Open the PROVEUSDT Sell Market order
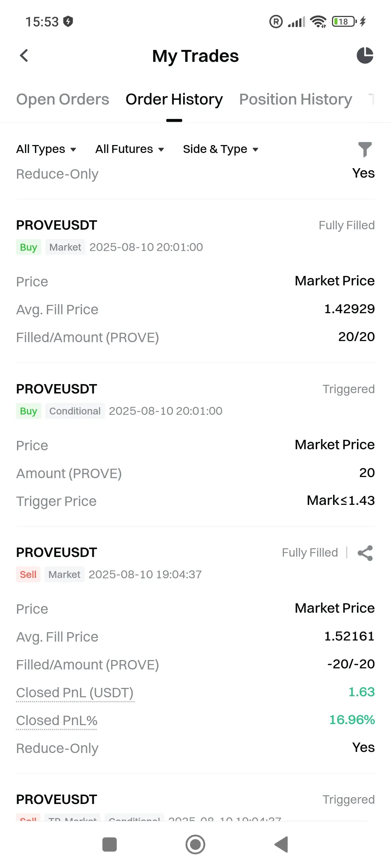The width and height of the screenshot is (391, 868). (x=195, y=650)
